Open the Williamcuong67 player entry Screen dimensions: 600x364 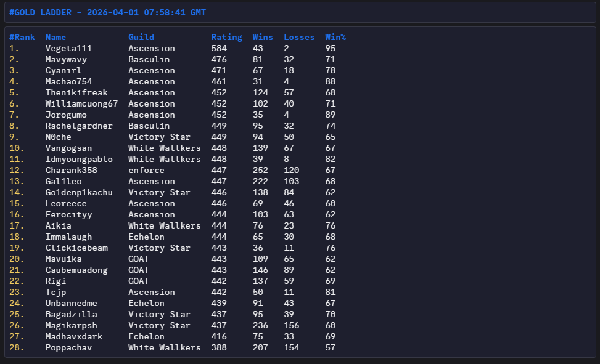tap(81, 103)
